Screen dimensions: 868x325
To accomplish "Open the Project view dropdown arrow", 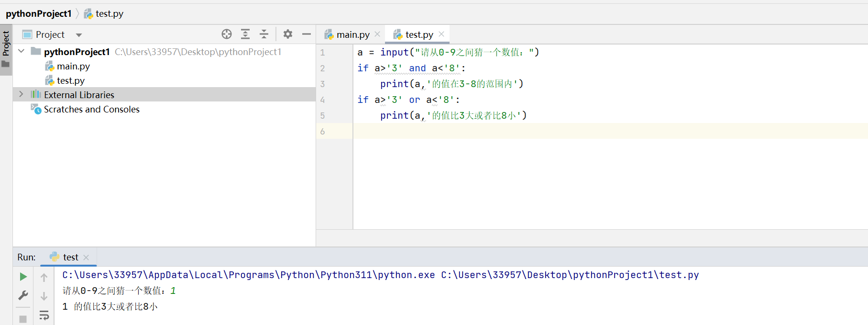I will pos(79,35).
